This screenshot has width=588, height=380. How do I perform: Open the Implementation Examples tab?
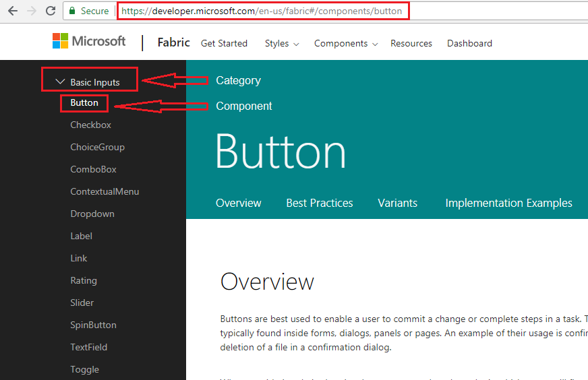point(508,203)
